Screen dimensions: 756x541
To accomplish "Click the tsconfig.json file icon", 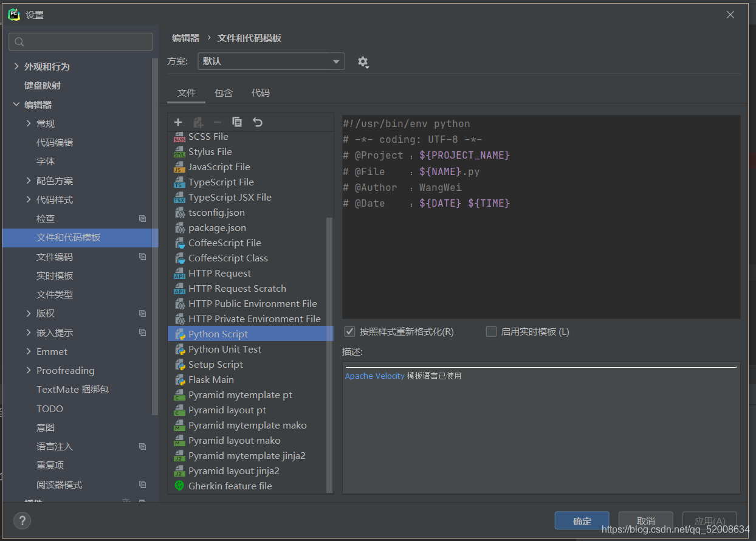I will pos(179,213).
